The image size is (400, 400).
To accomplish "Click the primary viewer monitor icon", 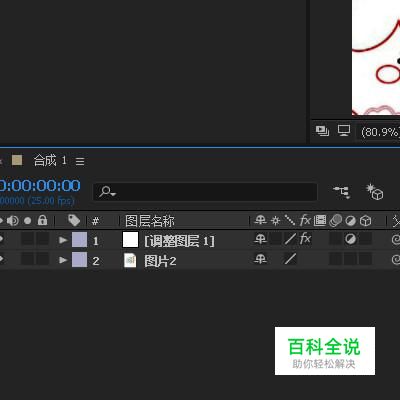I will tap(344, 130).
